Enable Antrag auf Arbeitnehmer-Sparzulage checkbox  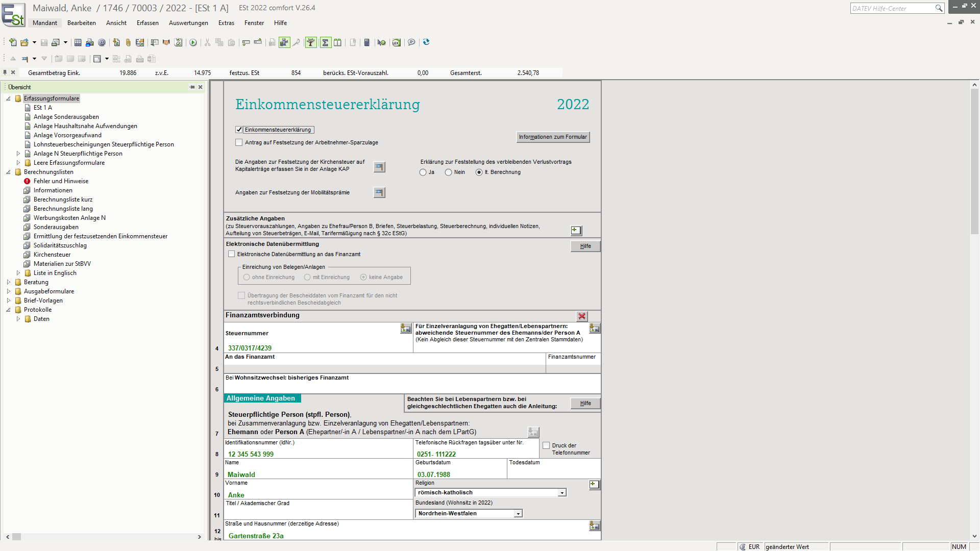239,142
